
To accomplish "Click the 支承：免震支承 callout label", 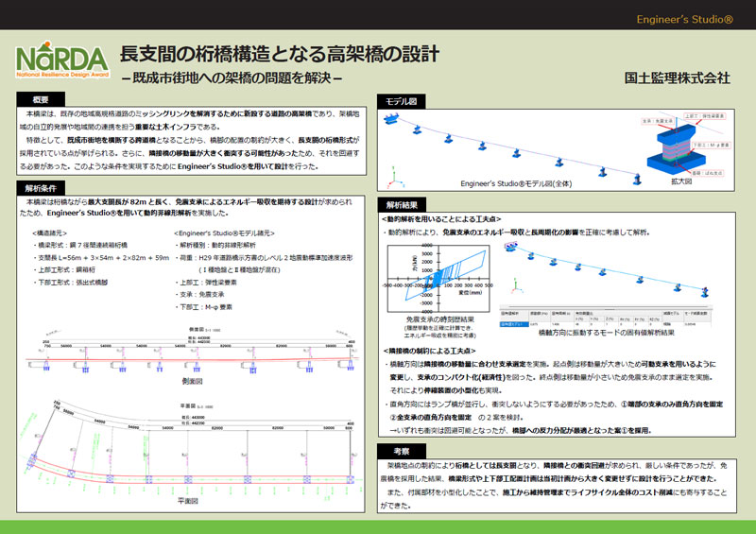I will (x=656, y=121).
